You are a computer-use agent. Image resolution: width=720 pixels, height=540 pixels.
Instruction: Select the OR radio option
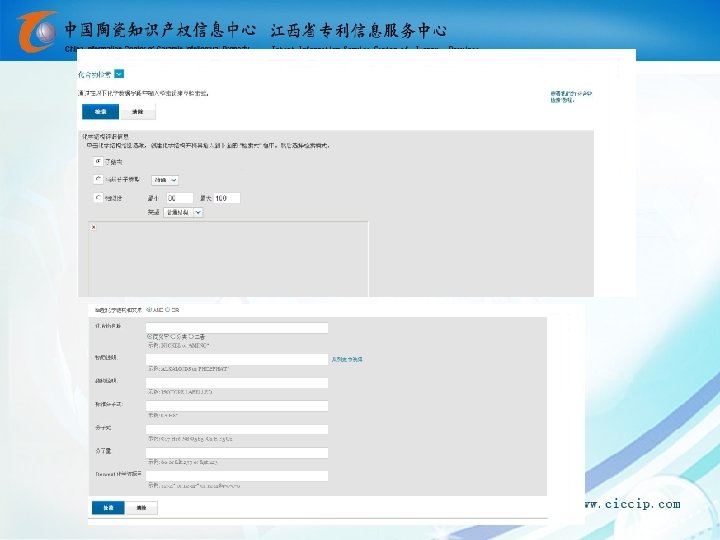[167, 310]
